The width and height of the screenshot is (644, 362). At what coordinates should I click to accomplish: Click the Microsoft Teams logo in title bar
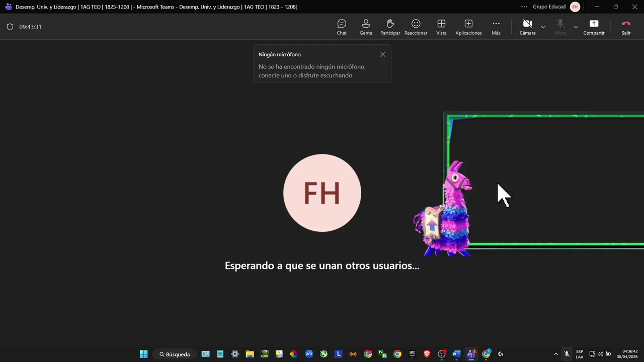[x=8, y=7]
